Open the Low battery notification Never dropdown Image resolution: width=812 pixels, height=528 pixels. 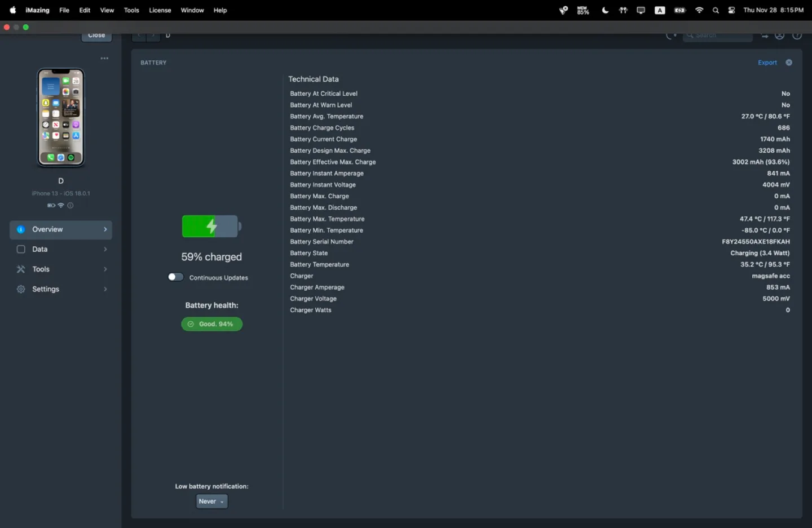(211, 502)
